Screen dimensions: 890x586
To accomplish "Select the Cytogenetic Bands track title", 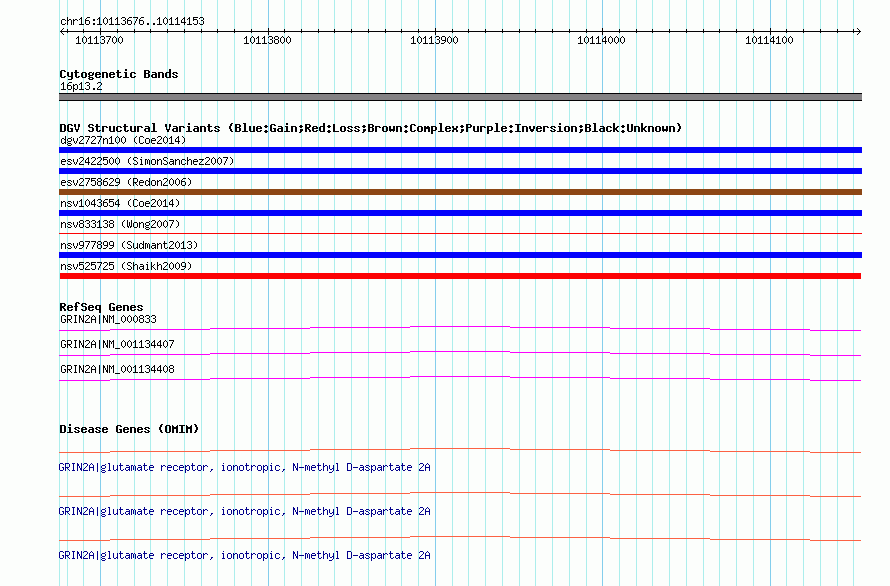I will click(x=119, y=74).
